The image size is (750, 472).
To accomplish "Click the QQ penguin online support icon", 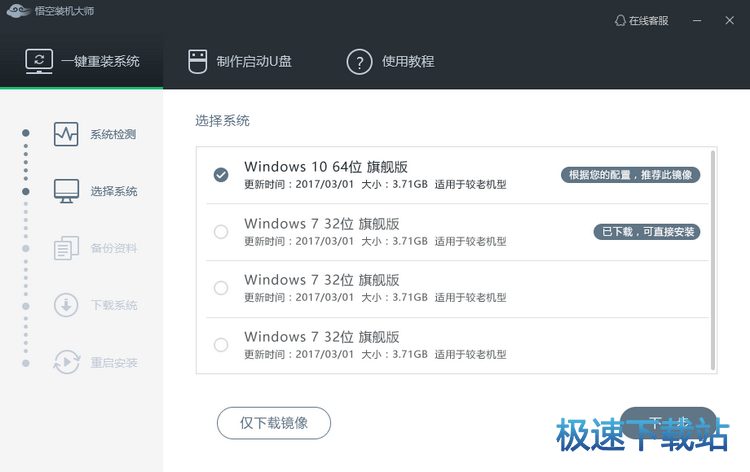I will click(x=620, y=20).
